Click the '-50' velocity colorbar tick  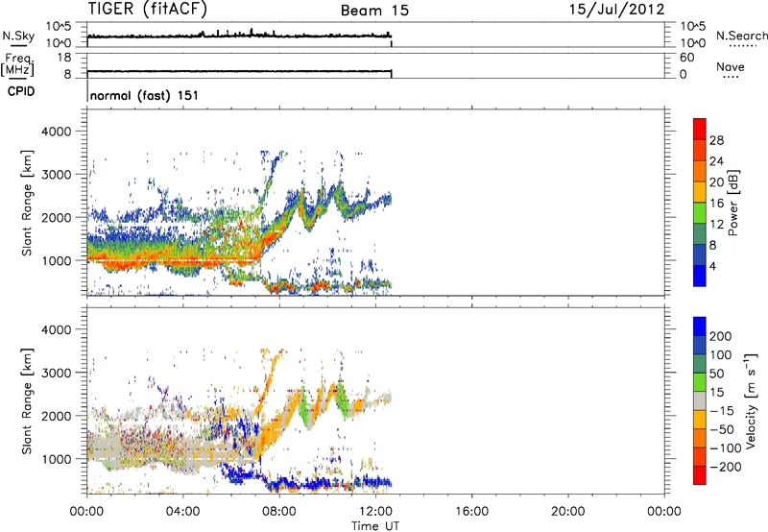pyautogui.click(x=722, y=429)
